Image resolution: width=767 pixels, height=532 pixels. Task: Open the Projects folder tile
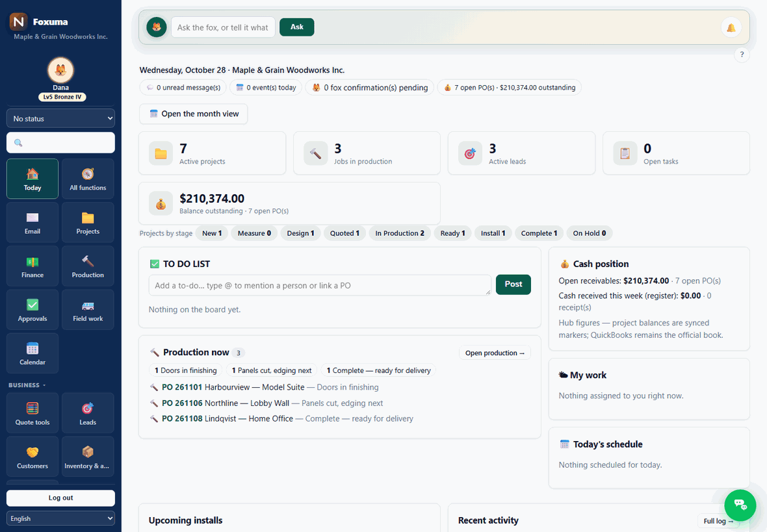(x=88, y=223)
